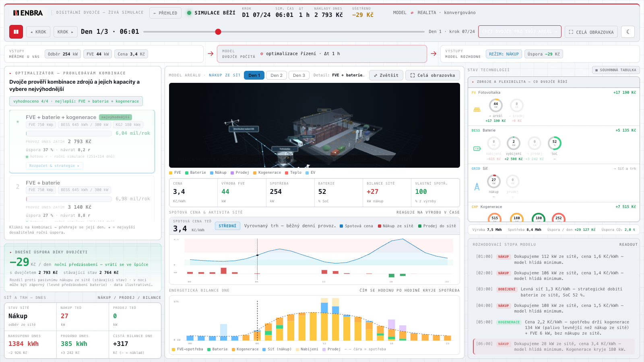Click the 'FVE 750 kWp' chip in top combination

41,125
